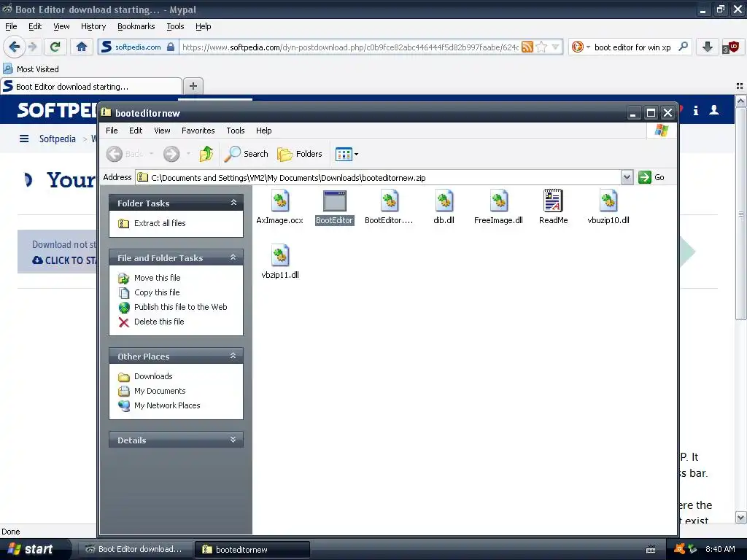Select the ReadMe document icon
Viewport: 747px width, 560px height.
coord(553,201)
